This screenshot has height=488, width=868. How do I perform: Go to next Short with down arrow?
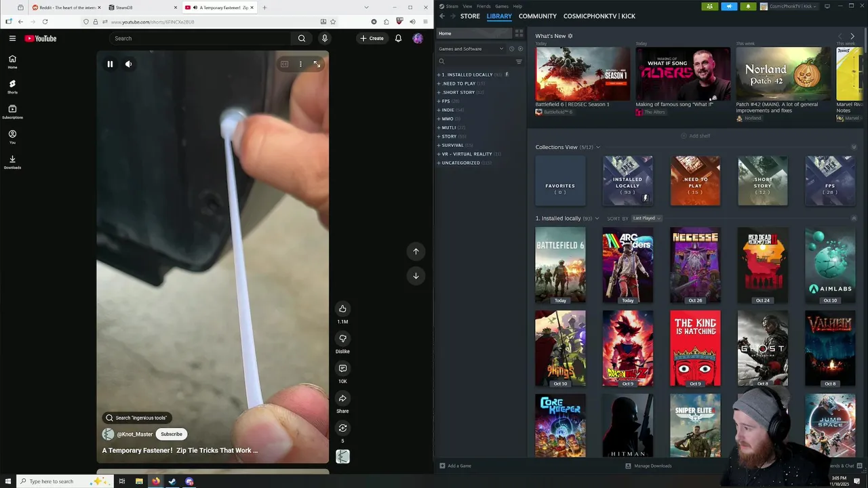point(416,276)
